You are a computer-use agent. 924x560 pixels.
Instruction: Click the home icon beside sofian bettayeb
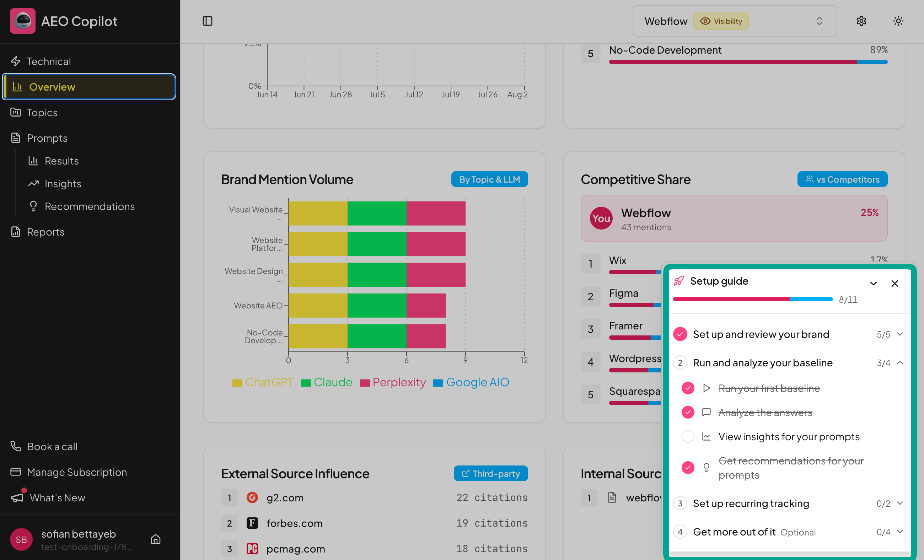(156, 539)
